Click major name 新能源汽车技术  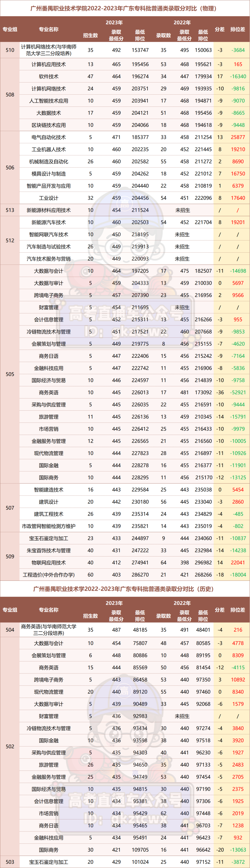[49, 222]
